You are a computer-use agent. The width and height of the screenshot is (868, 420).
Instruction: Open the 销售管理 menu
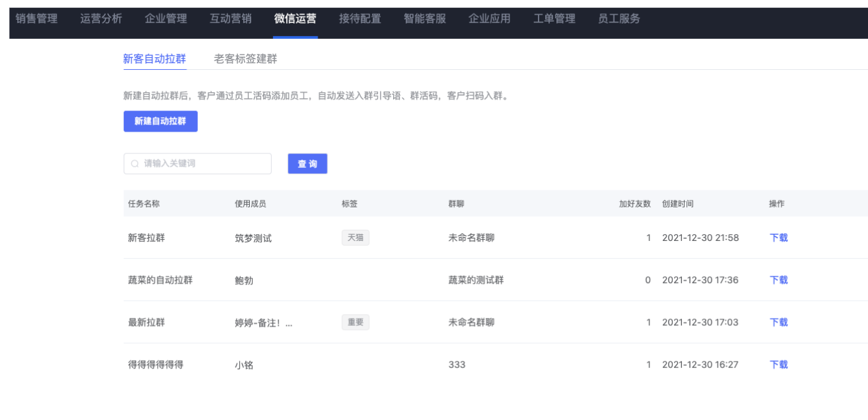pyautogui.click(x=36, y=19)
